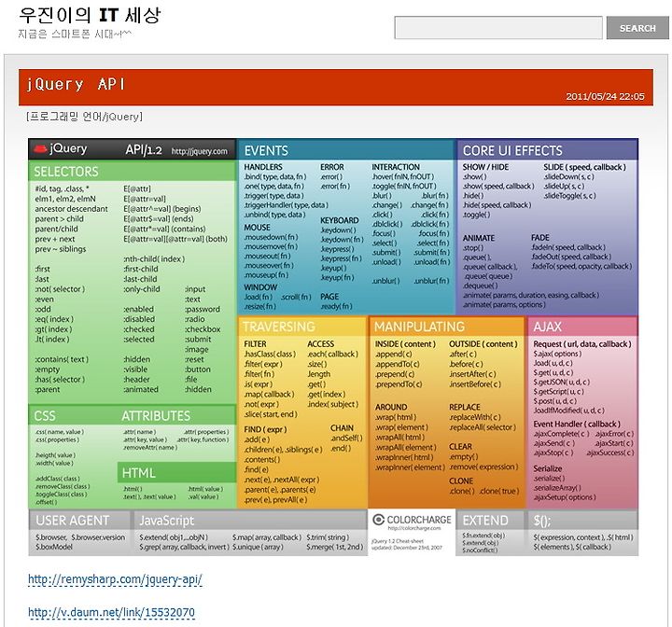Viewport: 672px width, 627px height.
Task: Click the COLORCHARGE logo icon
Action: tap(378, 520)
